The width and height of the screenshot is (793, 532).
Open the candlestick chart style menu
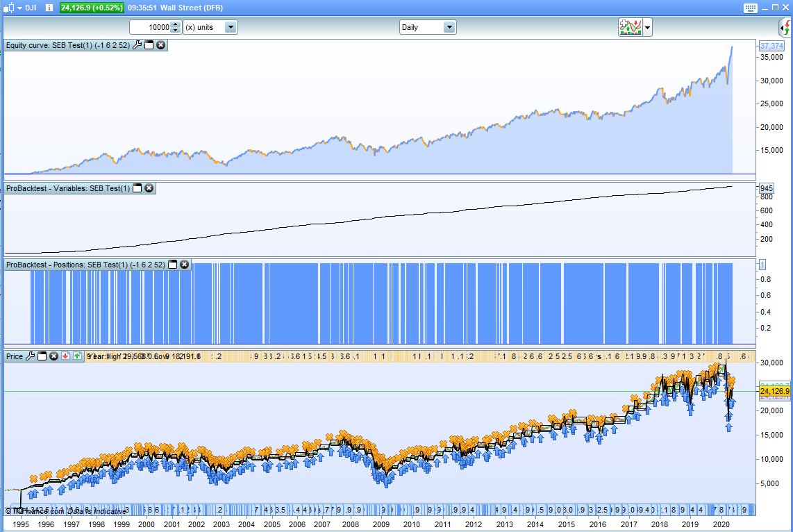[12, 8]
